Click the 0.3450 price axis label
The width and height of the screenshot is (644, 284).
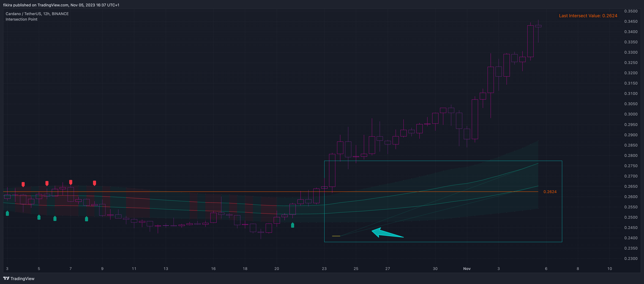tap(631, 21)
